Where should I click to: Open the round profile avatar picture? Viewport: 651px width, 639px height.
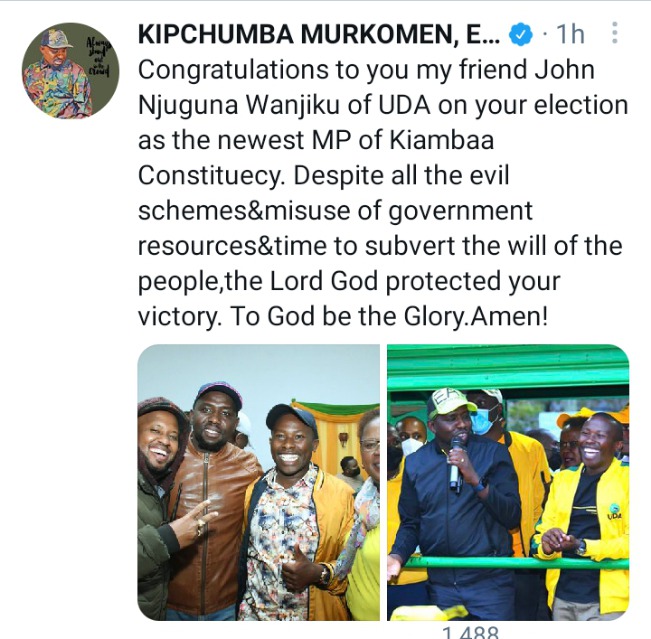coord(70,71)
